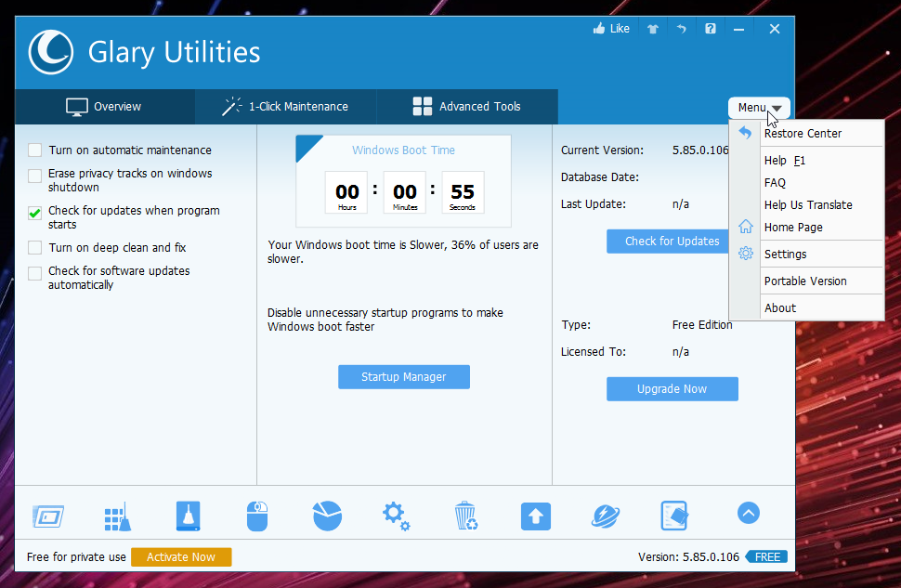Click the 00 Minutes boot time counter
Viewport: 901px width, 588px height.
[x=405, y=192]
